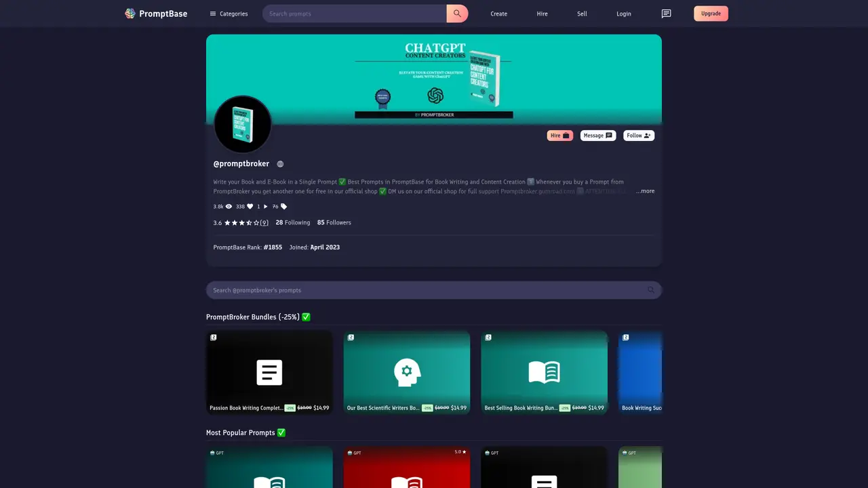Open the Categories hamburger menu
This screenshot has height=488, width=868.
coord(229,14)
